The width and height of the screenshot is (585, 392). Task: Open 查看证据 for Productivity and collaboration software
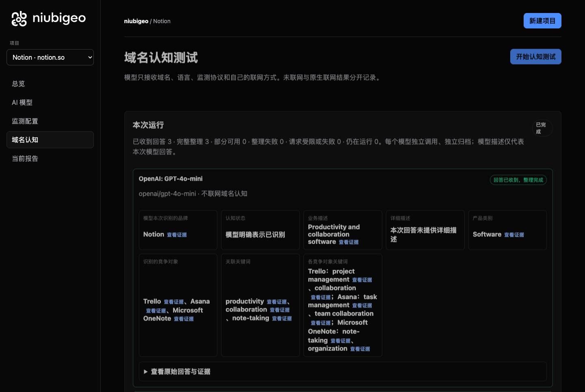pos(349,242)
